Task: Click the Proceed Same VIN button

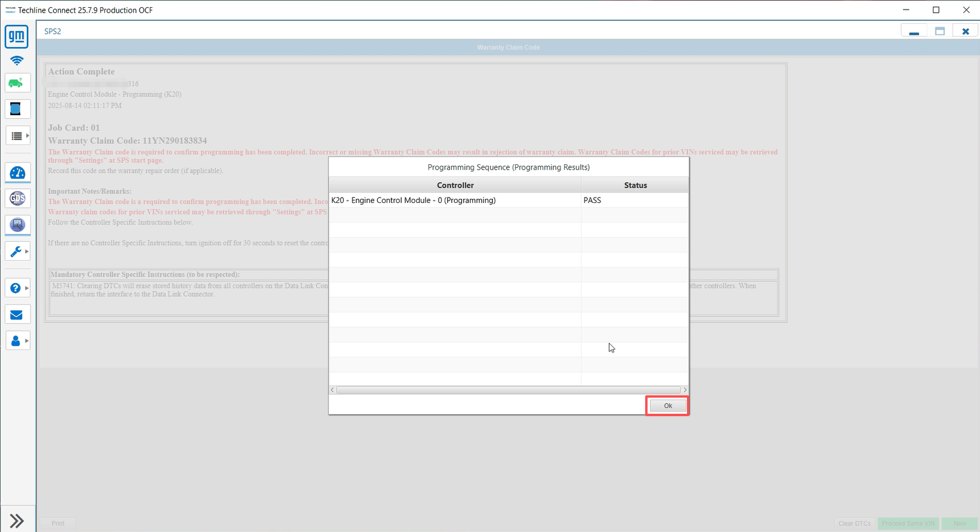Action: (x=908, y=524)
